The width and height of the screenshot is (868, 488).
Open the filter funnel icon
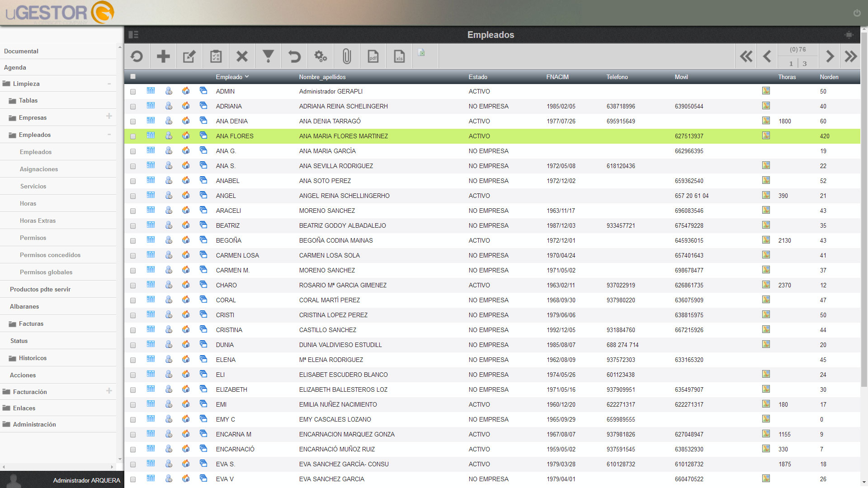tap(268, 56)
